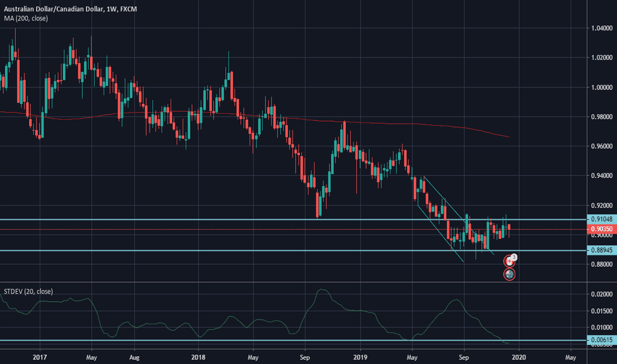
Task: Click the STDEV (20, close) indicator legend
Action: (28, 291)
